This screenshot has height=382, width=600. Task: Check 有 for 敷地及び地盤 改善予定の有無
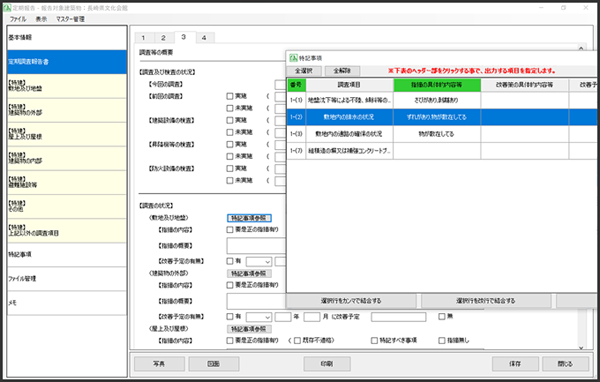pyautogui.click(x=230, y=261)
